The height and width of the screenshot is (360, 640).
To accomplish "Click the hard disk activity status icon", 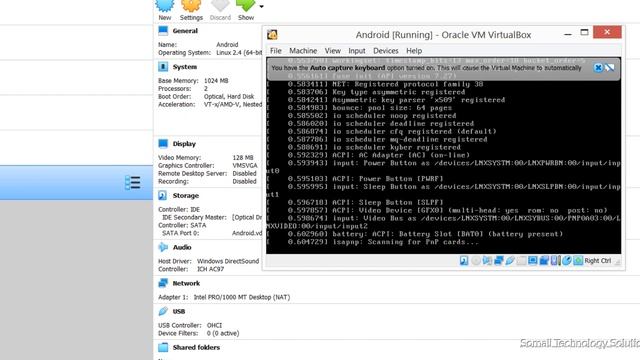I will point(464,260).
